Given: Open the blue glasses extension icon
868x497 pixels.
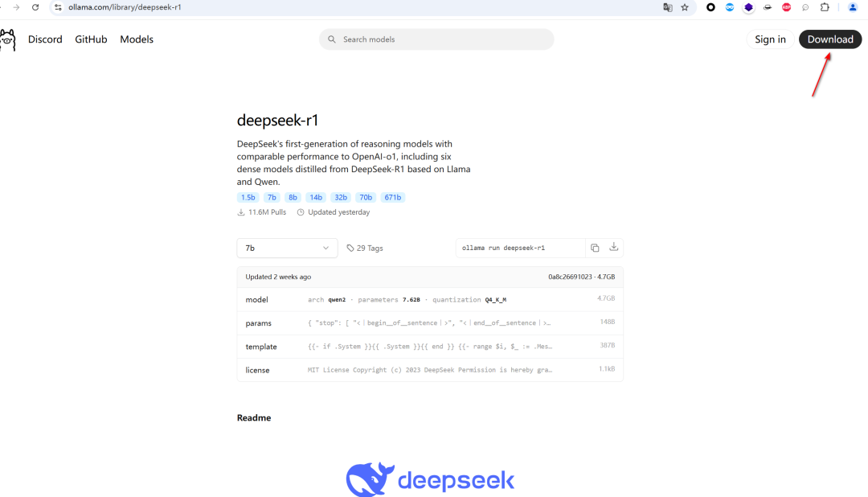Looking at the screenshot, I should (x=730, y=7).
